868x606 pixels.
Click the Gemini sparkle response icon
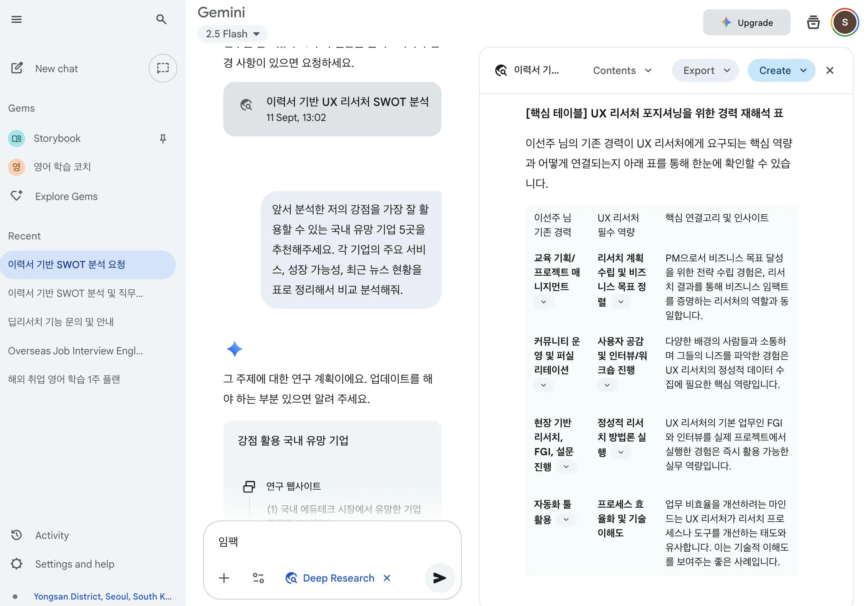tap(234, 349)
